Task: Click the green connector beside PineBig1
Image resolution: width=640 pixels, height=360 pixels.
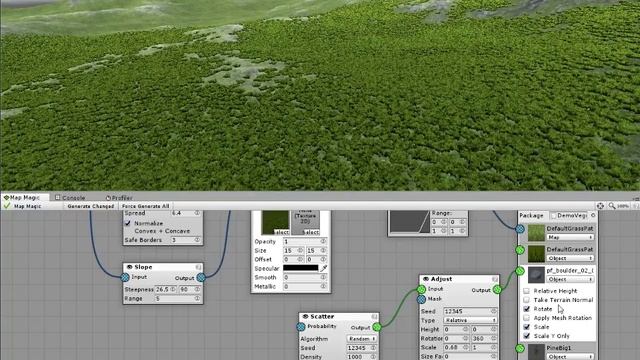Action: tap(520, 348)
